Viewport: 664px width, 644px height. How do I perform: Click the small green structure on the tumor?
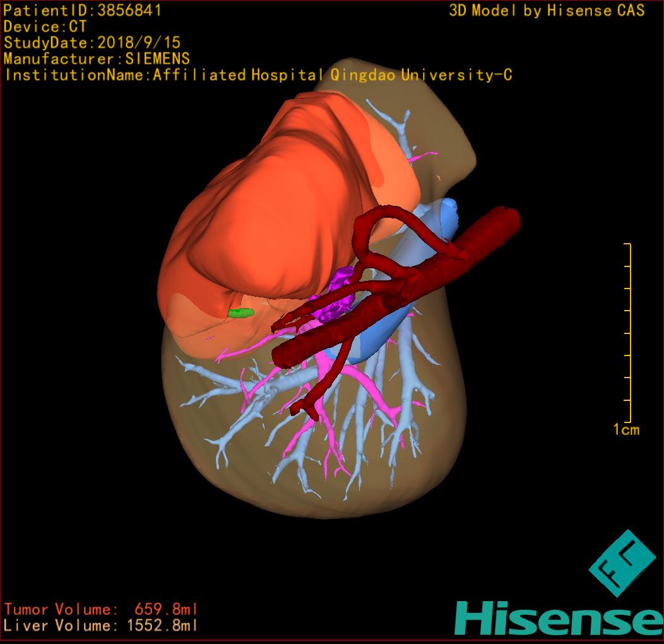click(x=240, y=313)
